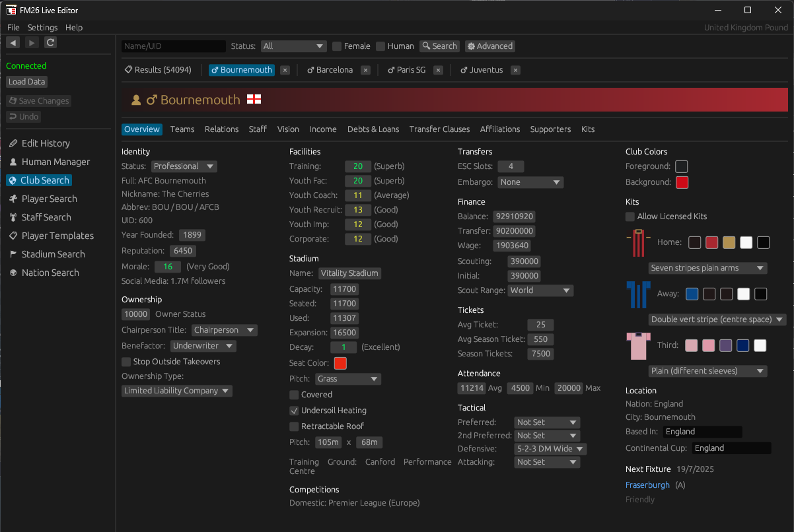Open Chairperson Title dropdown
The image size is (794, 532).
(x=224, y=330)
